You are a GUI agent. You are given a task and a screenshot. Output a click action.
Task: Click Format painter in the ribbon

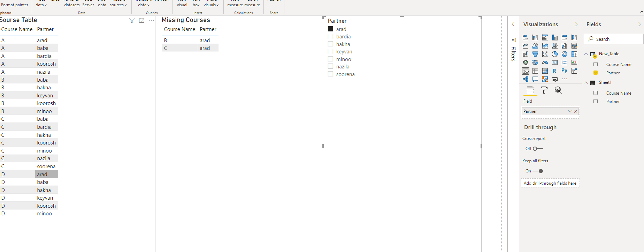(15, 5)
